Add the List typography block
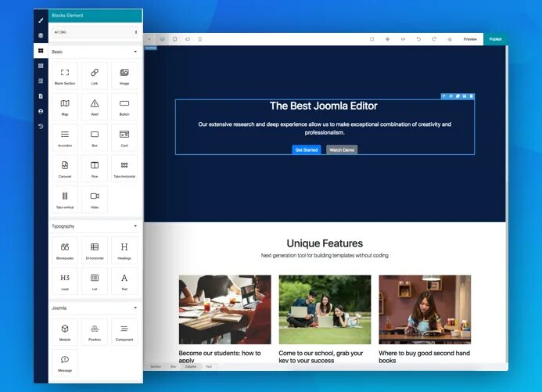This screenshot has width=542, height=392. [95, 281]
